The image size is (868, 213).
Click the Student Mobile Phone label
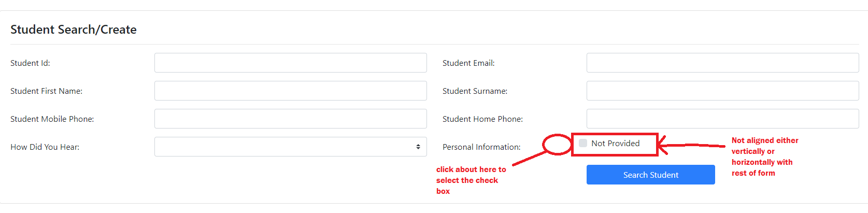point(52,119)
